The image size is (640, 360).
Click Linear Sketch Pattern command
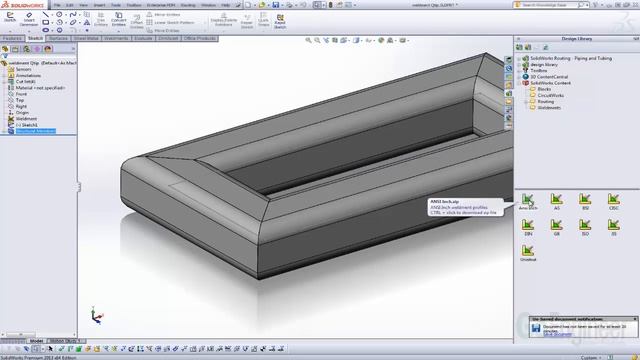[171, 22]
